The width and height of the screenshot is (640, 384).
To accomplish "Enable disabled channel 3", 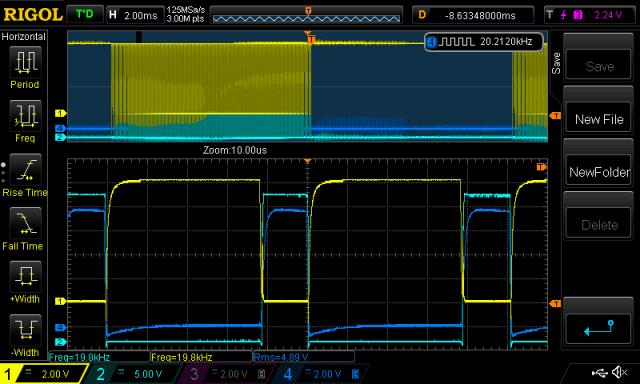I will pyautogui.click(x=226, y=374).
